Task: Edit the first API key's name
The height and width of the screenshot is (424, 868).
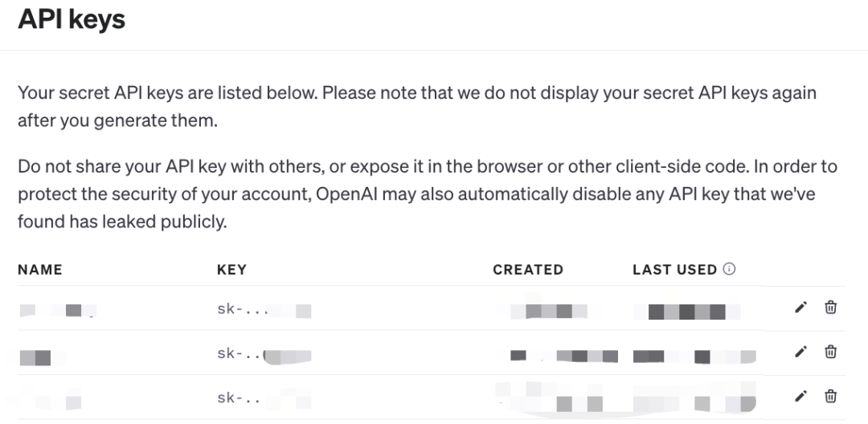Action: pyautogui.click(x=800, y=308)
